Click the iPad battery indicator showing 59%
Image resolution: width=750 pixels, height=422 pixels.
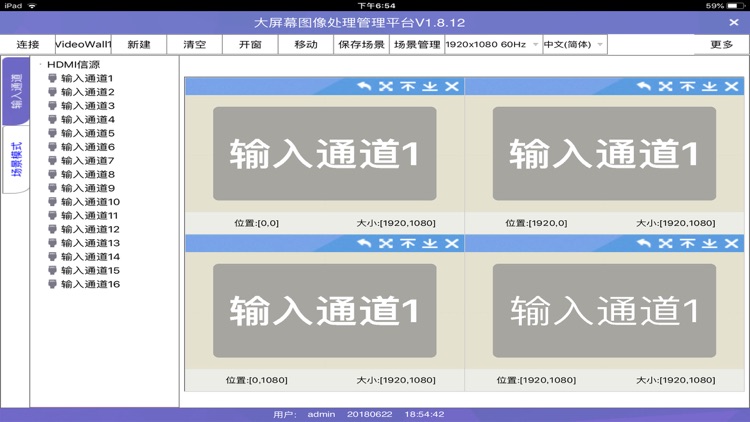pyautogui.click(x=725, y=6)
